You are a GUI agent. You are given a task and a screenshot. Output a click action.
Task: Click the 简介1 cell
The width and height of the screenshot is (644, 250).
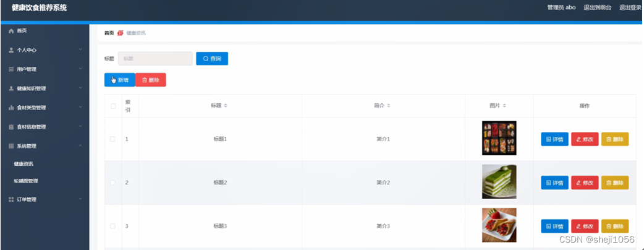pos(383,139)
